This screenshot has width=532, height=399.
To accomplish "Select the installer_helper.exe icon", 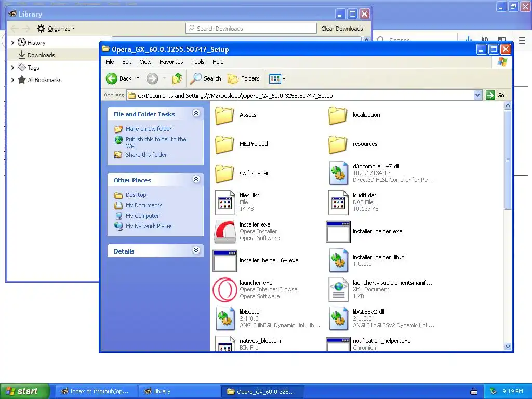I will (338, 232).
